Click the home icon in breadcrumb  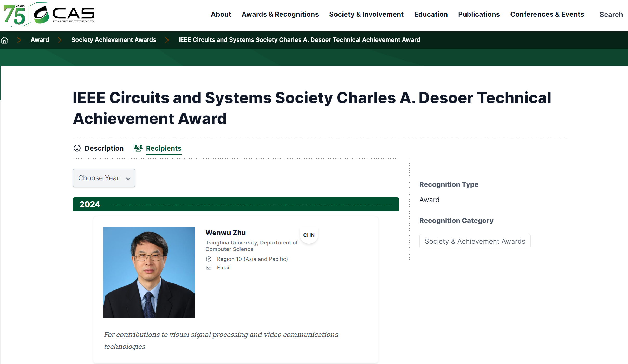click(x=4, y=40)
